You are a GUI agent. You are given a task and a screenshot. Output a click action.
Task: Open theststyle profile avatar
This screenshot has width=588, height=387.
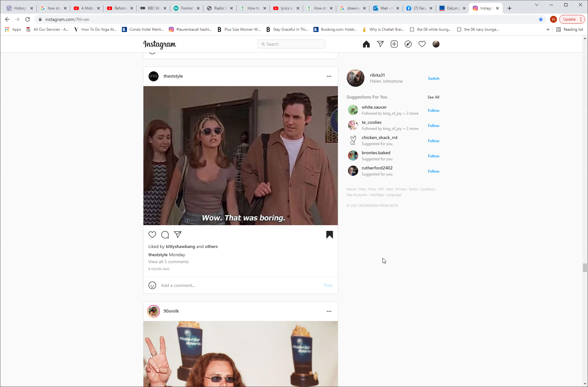click(x=154, y=76)
